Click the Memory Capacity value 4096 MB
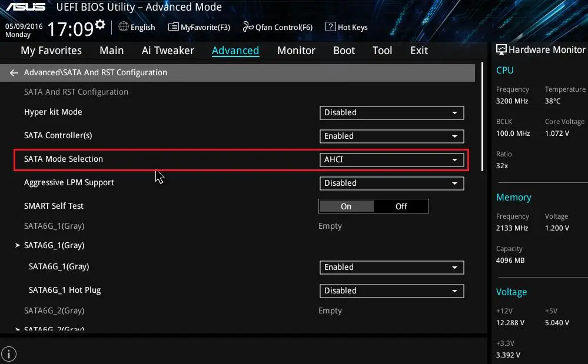This screenshot has width=588, height=364. tap(510, 261)
